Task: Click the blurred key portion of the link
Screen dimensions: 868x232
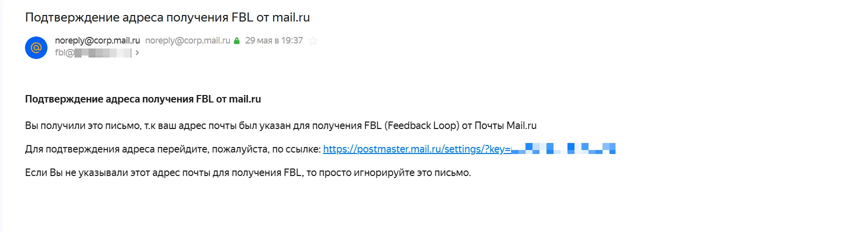Action: (x=563, y=148)
